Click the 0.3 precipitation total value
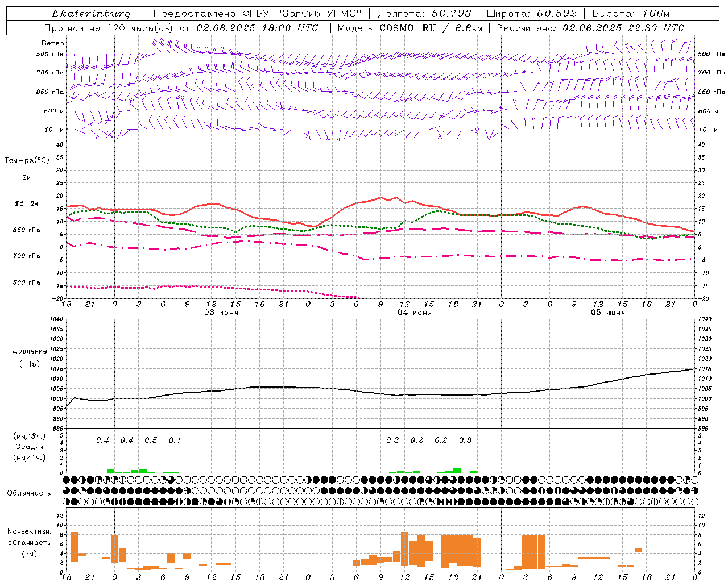Screen dimensions: 728x582 tap(392, 440)
